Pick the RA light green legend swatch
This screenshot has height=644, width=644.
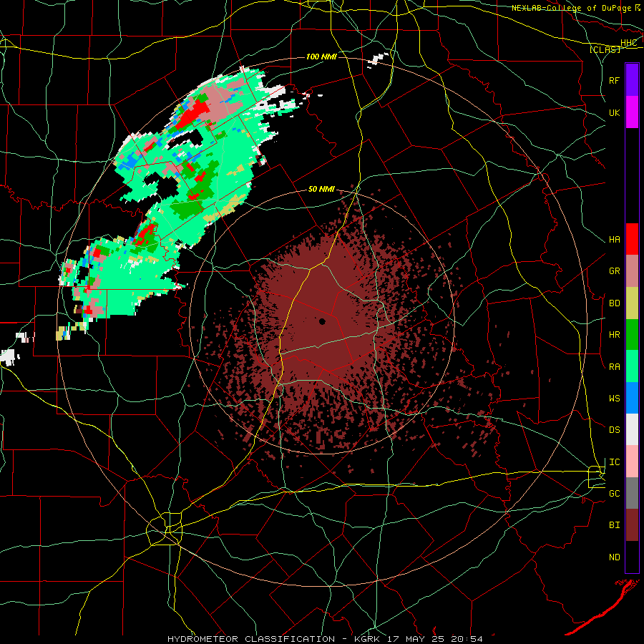point(632,366)
